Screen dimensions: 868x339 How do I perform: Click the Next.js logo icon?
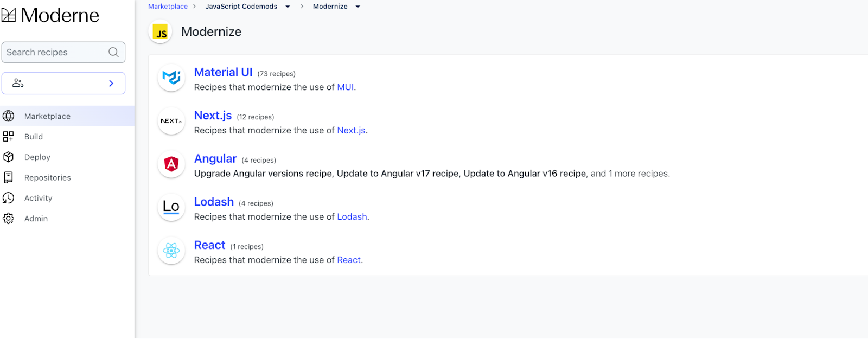(x=171, y=121)
